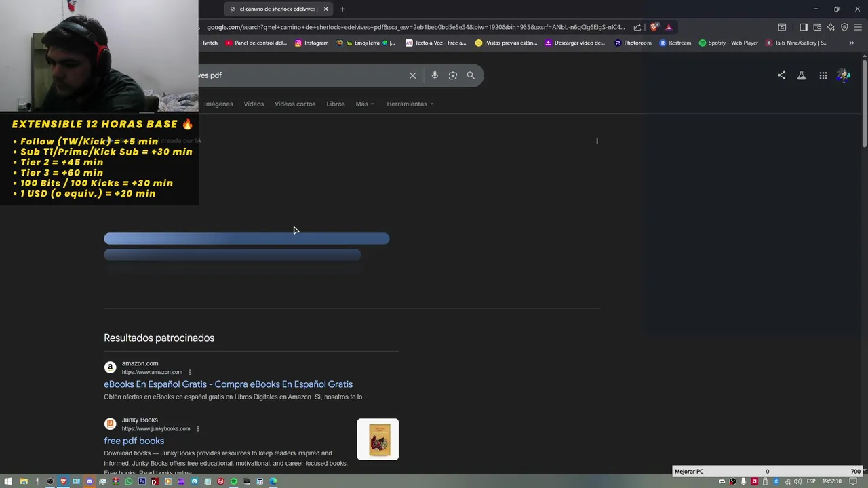
Task: Open Google Search Labs flask icon
Action: (802, 75)
